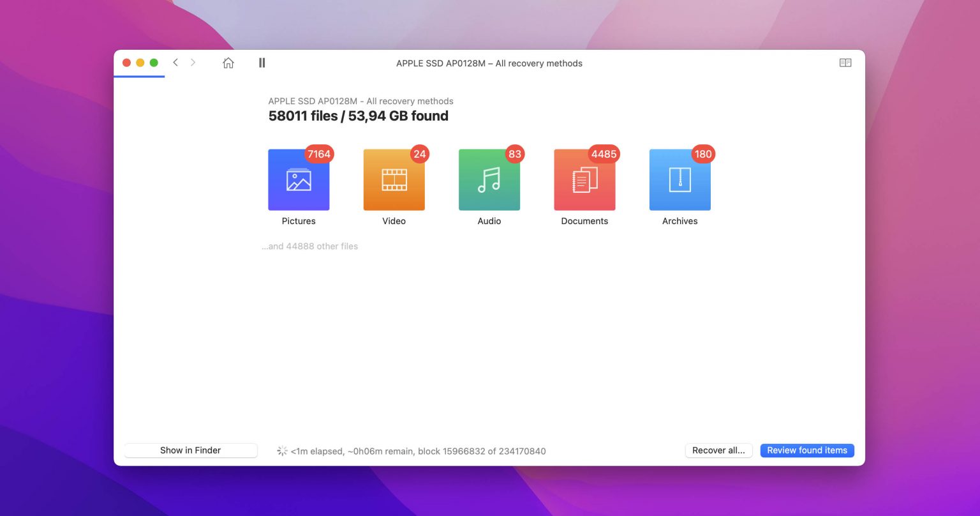Toggle the details panel via top-right icon
This screenshot has width=980, height=516.
coord(845,63)
